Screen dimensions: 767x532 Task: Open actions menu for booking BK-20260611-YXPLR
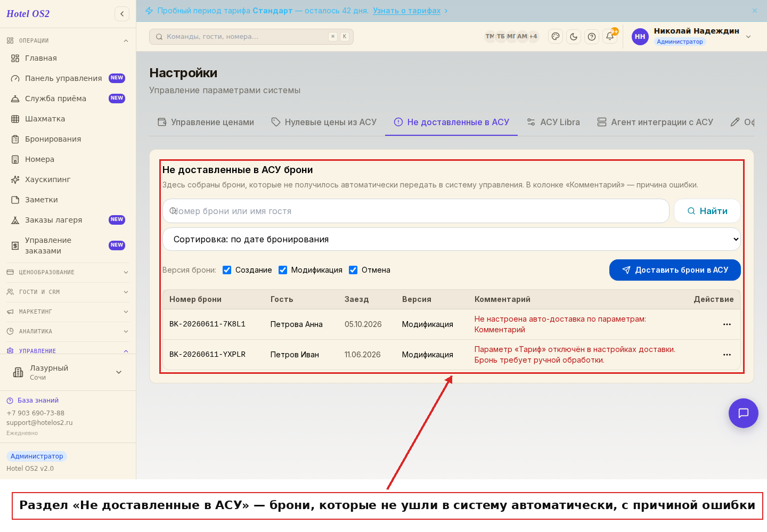pos(727,355)
